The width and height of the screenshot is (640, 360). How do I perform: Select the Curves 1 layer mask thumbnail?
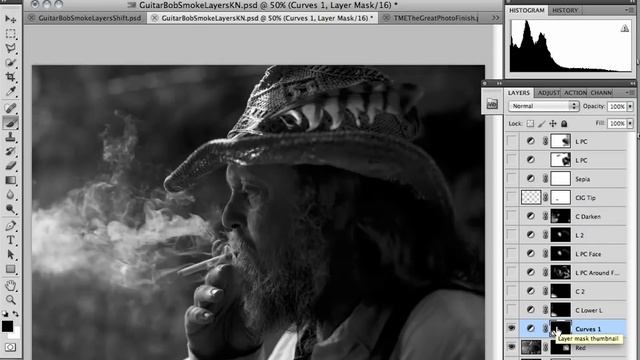coord(560,329)
